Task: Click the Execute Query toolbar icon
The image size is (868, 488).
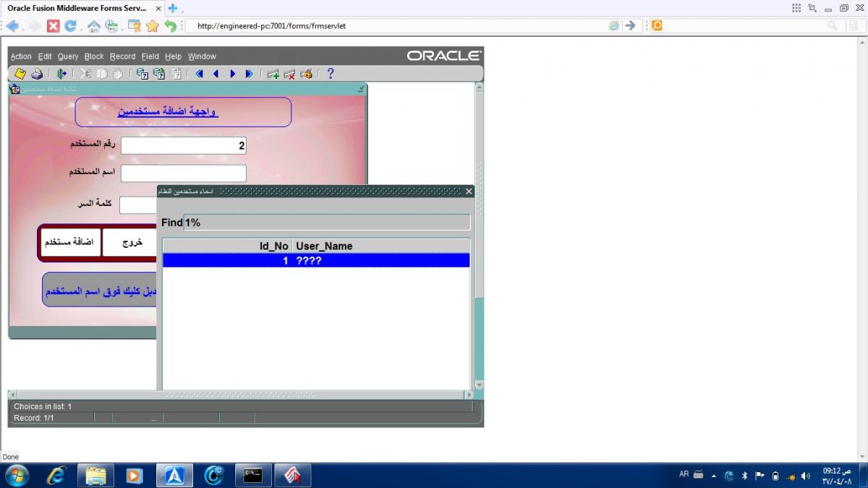Action: (x=158, y=74)
